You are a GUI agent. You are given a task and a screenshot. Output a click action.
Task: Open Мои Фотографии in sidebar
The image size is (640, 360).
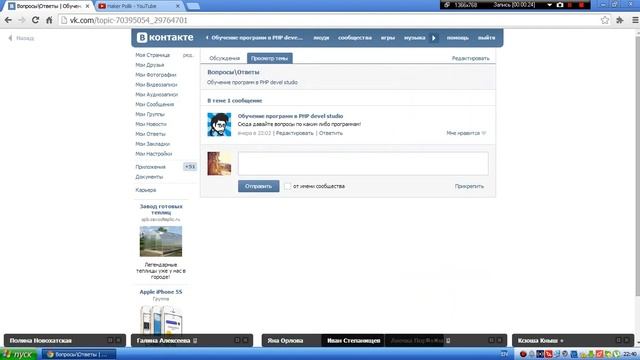156,75
